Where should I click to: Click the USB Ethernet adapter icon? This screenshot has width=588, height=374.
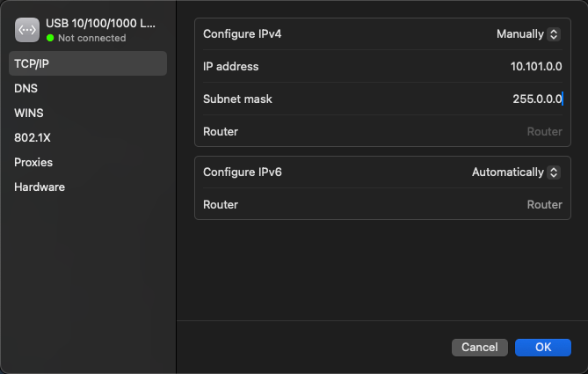tap(27, 30)
